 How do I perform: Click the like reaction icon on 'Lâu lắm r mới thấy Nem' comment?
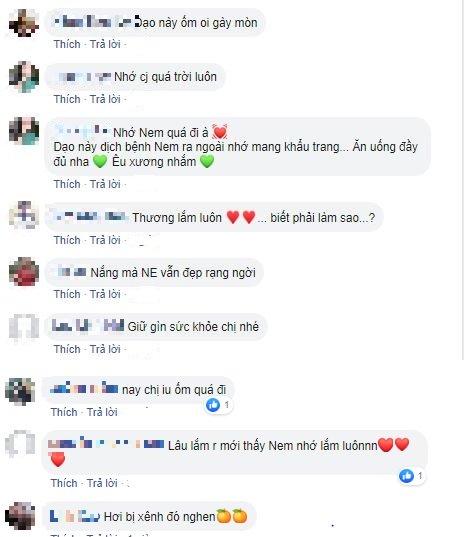[x=406, y=476]
